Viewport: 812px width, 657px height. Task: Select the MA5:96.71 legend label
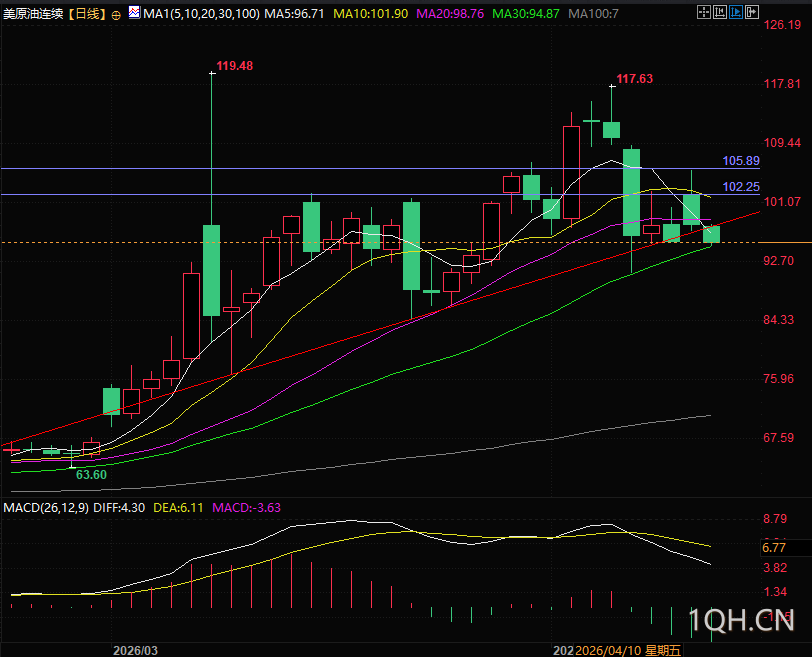298,15
